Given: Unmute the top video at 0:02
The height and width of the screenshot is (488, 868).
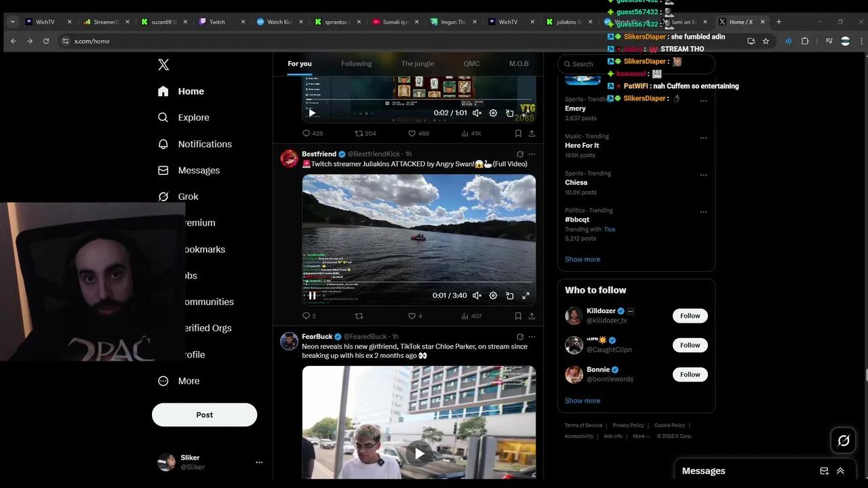Looking at the screenshot, I should (477, 113).
